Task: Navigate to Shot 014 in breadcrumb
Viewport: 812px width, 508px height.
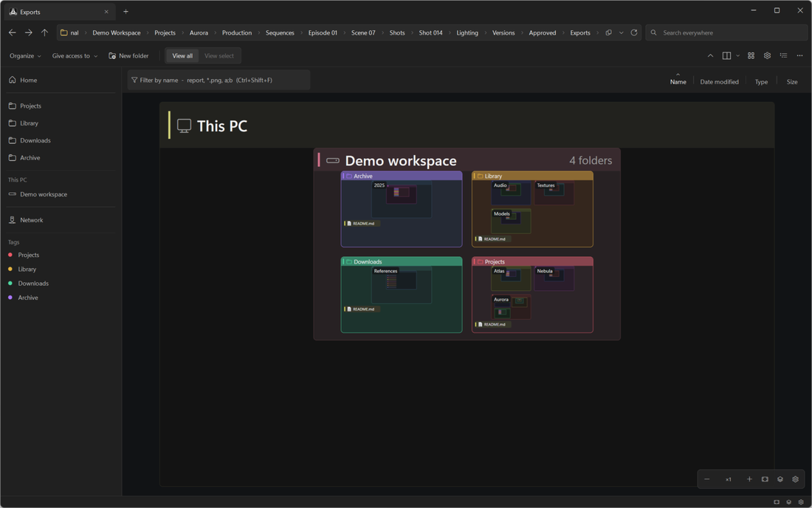Action: coord(430,32)
